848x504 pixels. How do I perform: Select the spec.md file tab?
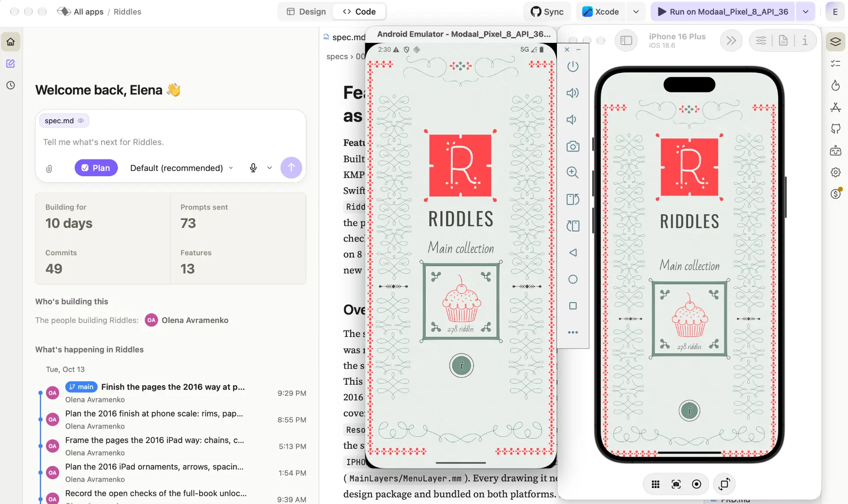tap(344, 37)
